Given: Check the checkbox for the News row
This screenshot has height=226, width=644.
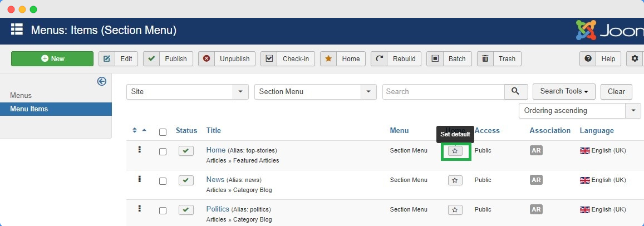Looking at the screenshot, I should click(163, 181).
